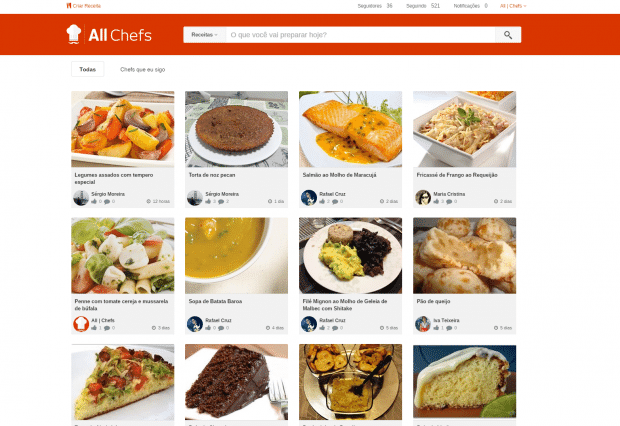The height and width of the screenshot is (426, 620).
Task: Like the Pão de queijo thumbs-up icon
Action: (x=436, y=328)
